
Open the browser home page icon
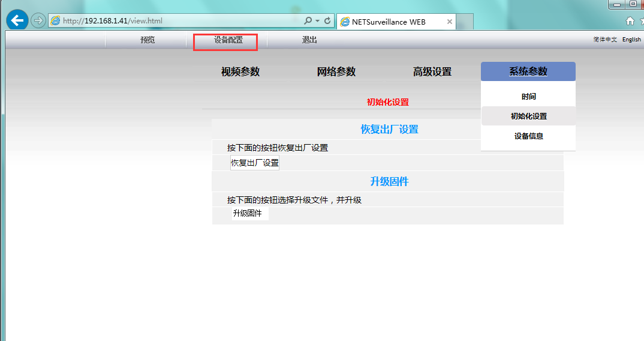630,20
